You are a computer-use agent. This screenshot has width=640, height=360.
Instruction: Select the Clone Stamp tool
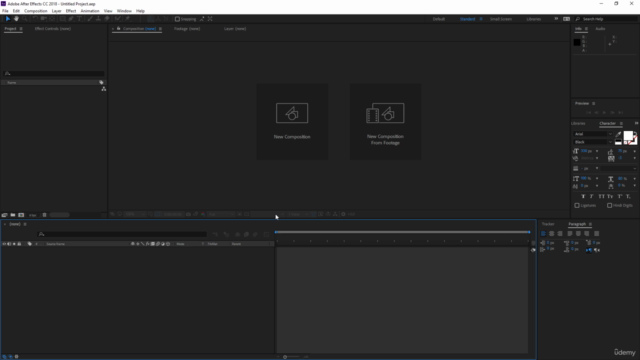[x=98, y=19]
